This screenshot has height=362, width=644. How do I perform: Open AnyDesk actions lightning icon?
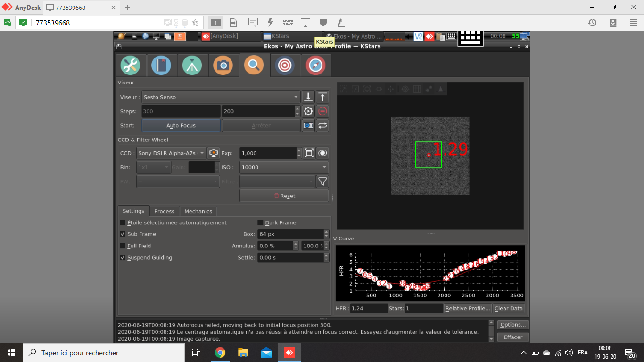tap(270, 23)
